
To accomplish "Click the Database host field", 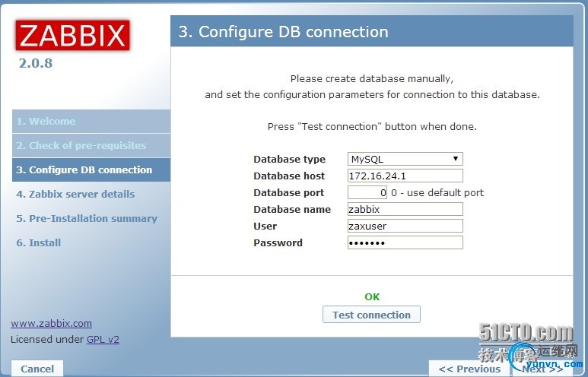I will point(405,176).
